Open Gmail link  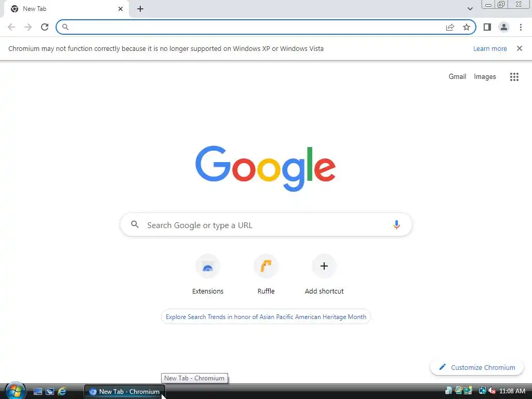click(x=457, y=77)
